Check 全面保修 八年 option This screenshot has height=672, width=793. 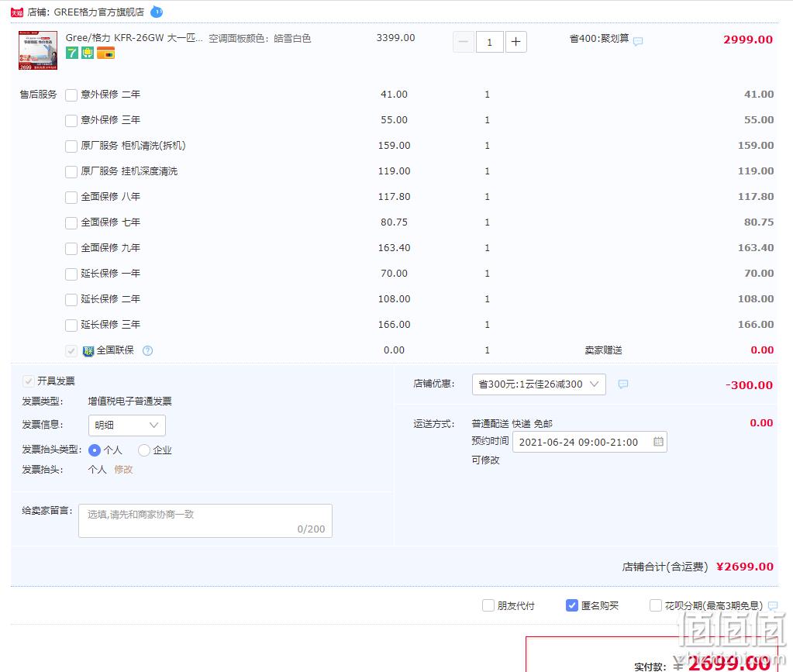[x=71, y=197]
